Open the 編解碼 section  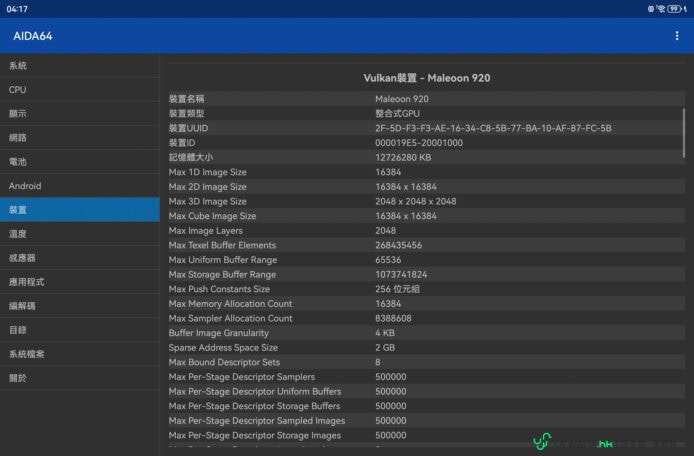(x=80, y=306)
